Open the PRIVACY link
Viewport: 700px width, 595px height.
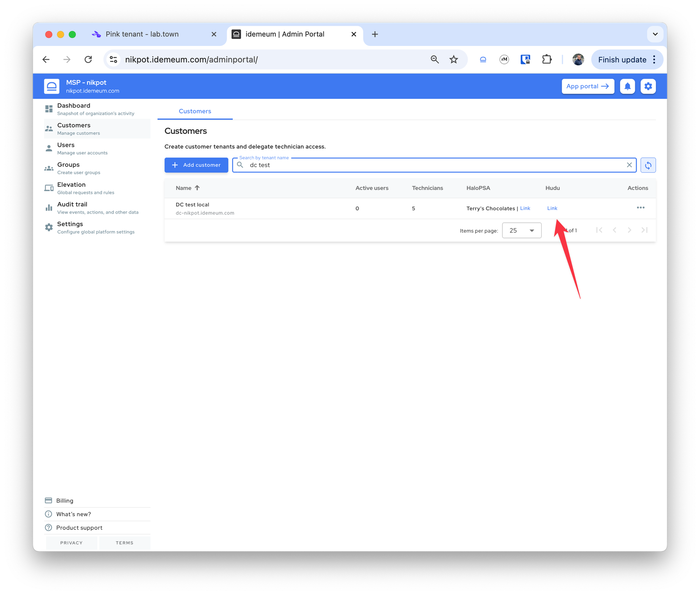71,543
